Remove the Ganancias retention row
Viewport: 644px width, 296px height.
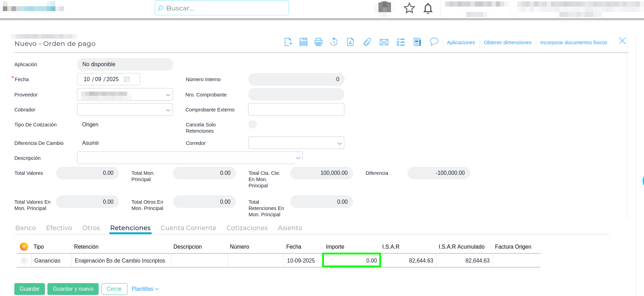click(24, 260)
